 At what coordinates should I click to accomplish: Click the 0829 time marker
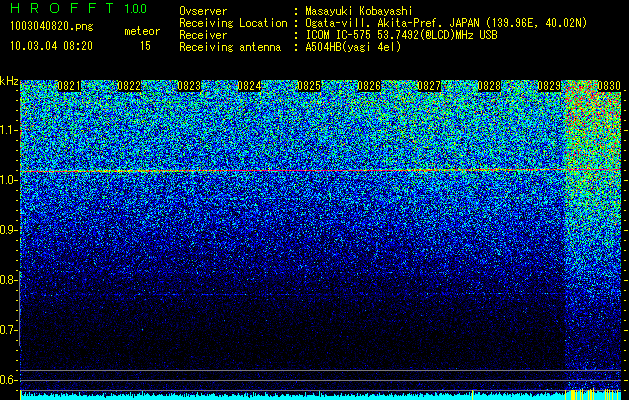click(x=549, y=86)
